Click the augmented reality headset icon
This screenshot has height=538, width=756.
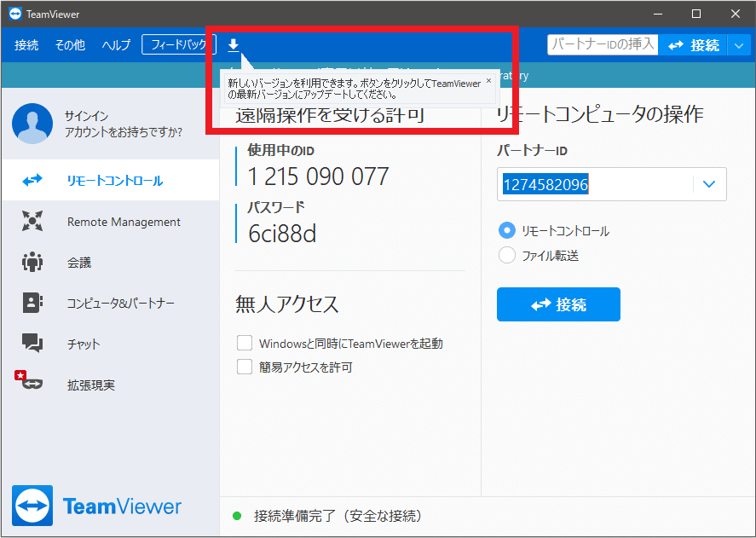32,384
